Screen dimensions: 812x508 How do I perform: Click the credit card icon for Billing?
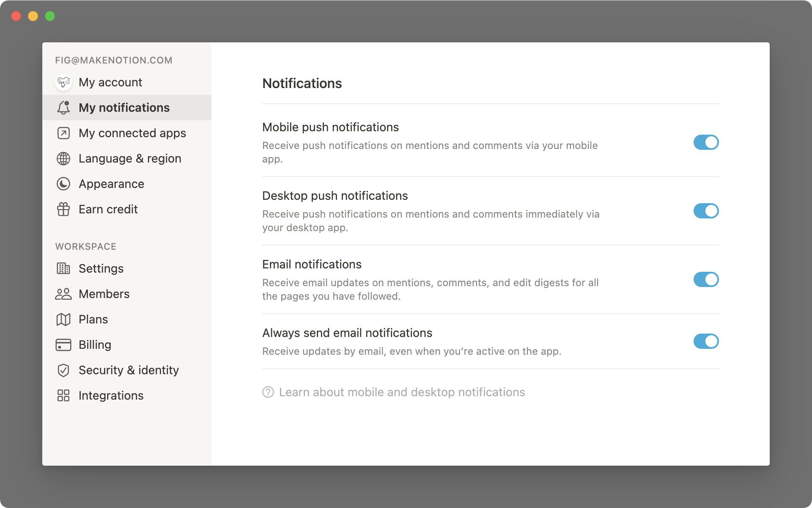[63, 345]
